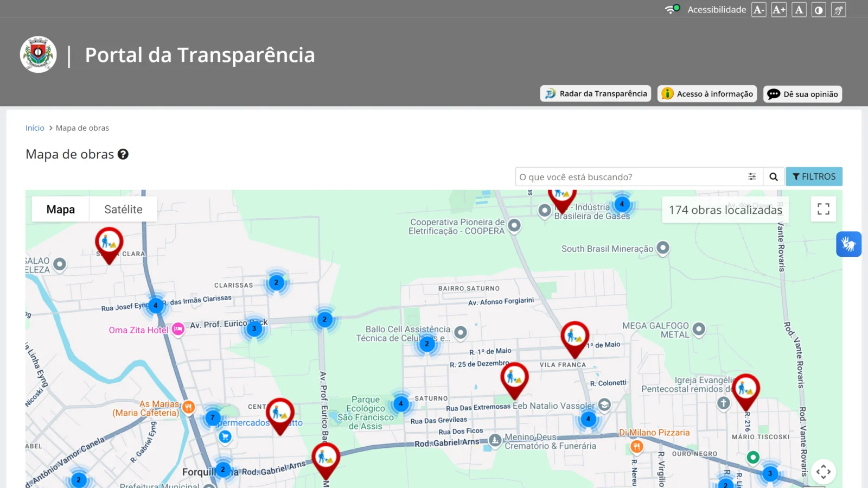Open Dê sua opinião feedback
This screenshot has height=488, width=868.
click(x=803, y=94)
